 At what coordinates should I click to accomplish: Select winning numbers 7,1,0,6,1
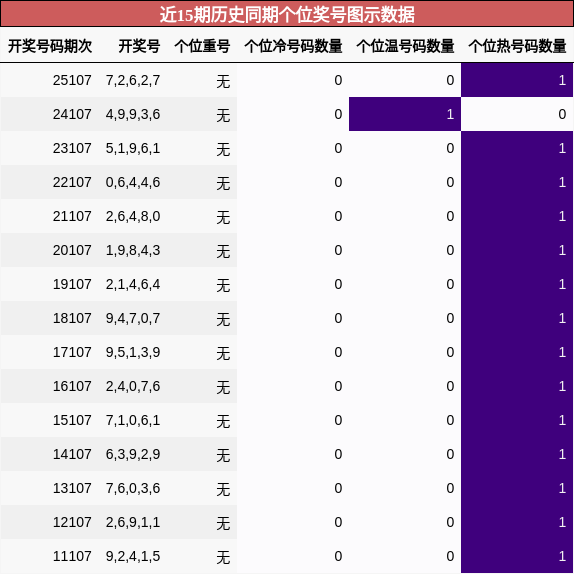(x=133, y=421)
